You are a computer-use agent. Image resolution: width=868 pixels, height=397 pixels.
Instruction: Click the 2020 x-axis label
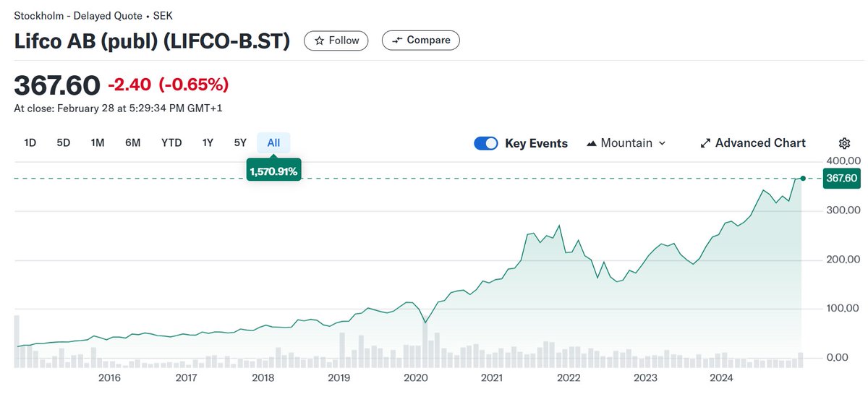point(416,377)
